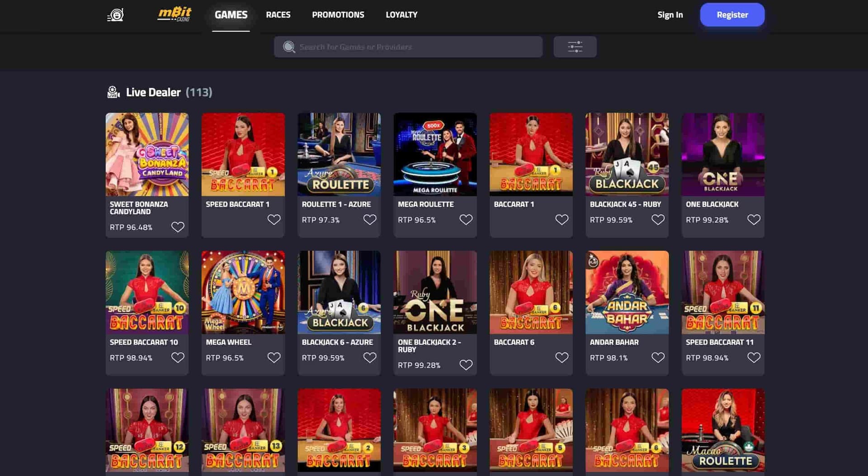
Task: Click the Register button
Action: (x=732, y=14)
